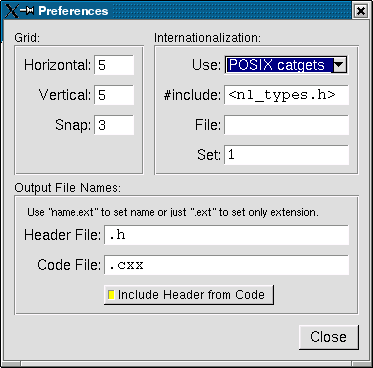Click the 'Horizontal:' label
Screen dimensions: 373x368
[57, 65]
